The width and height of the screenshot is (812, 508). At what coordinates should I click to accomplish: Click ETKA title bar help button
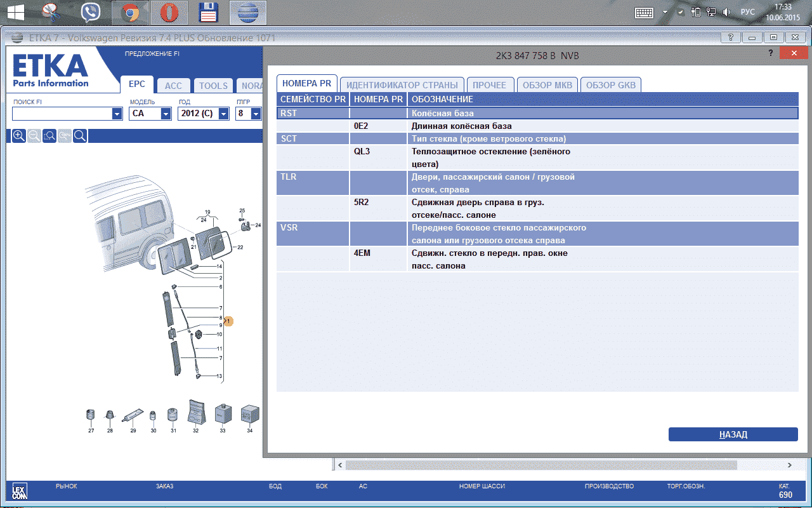click(731, 37)
